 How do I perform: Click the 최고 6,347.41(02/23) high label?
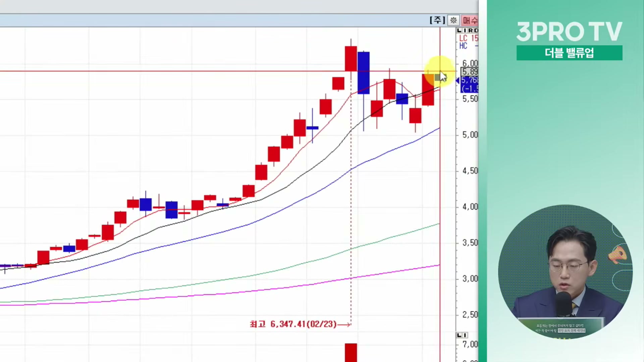[293, 324]
